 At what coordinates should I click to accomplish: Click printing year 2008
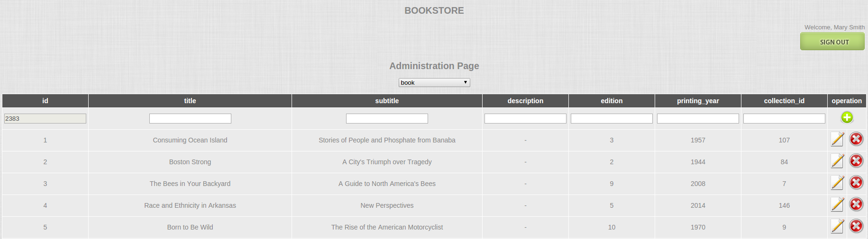pyautogui.click(x=698, y=184)
